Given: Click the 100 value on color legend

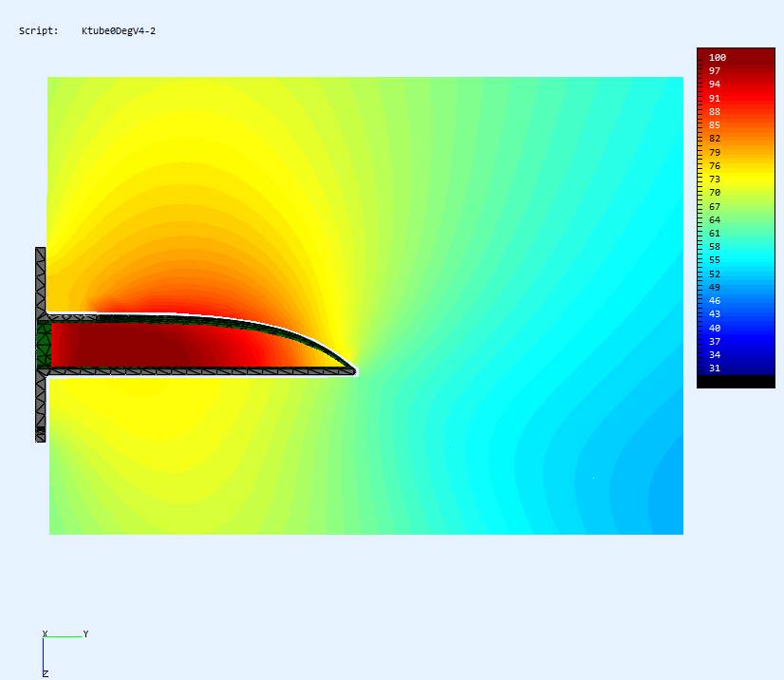Looking at the screenshot, I should click(x=717, y=58).
